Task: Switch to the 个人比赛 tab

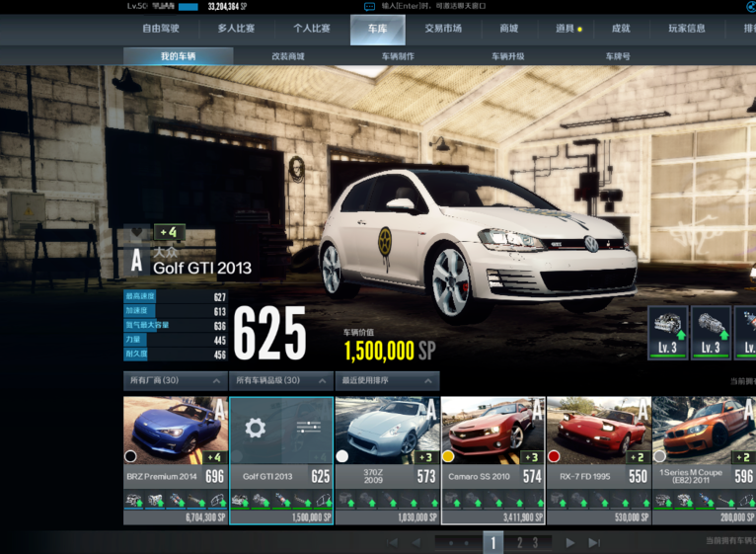Action: point(312,29)
